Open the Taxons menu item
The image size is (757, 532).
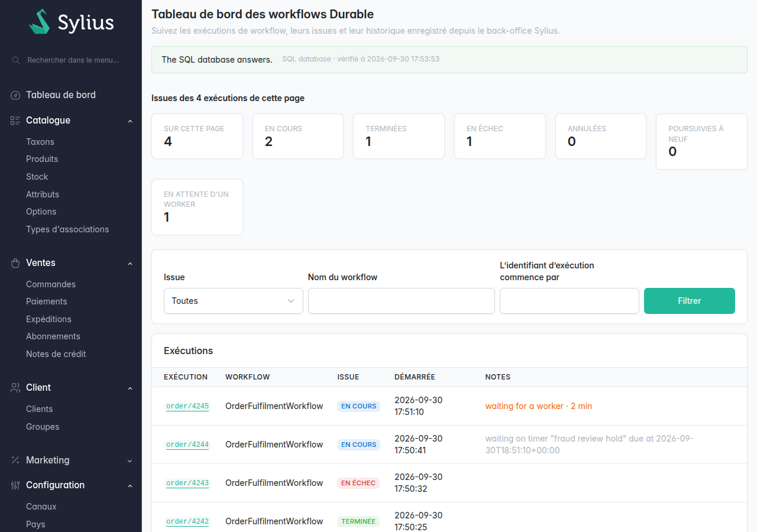[x=40, y=142]
